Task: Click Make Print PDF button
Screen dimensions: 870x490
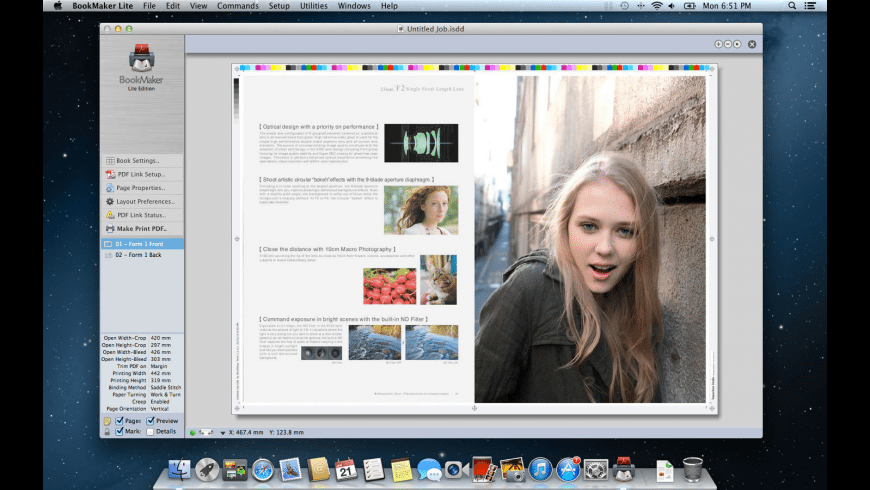Action: pyautogui.click(x=142, y=229)
